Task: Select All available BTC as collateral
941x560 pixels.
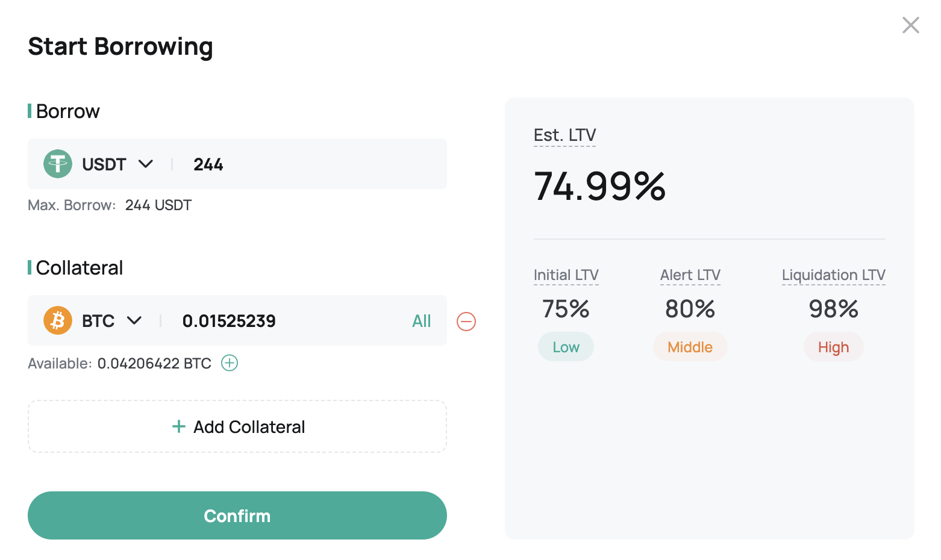Action: 422,321
